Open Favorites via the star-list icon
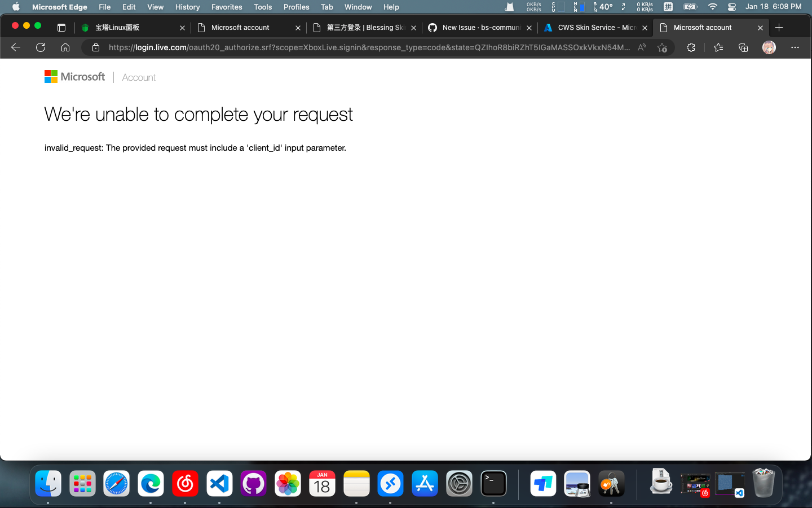The width and height of the screenshot is (812, 508). [718, 47]
